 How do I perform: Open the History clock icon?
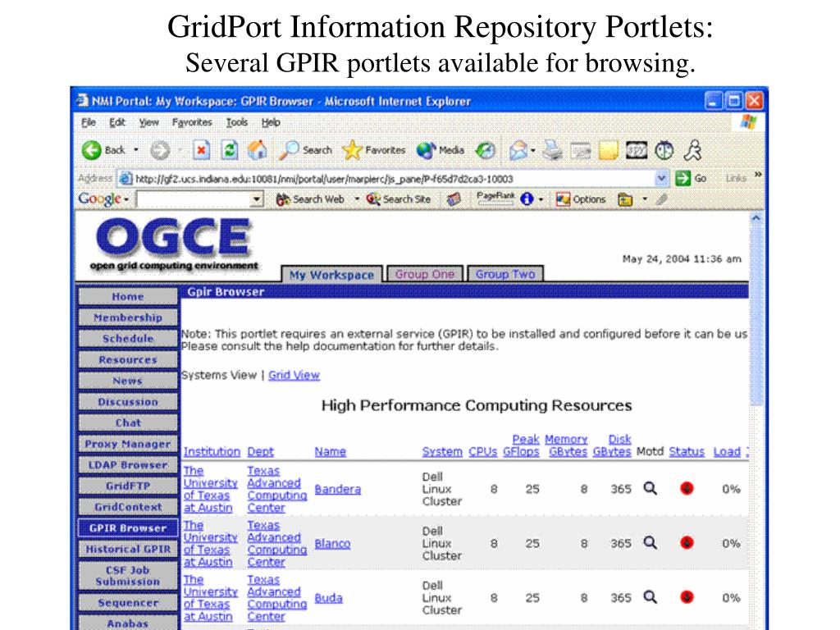(486, 151)
